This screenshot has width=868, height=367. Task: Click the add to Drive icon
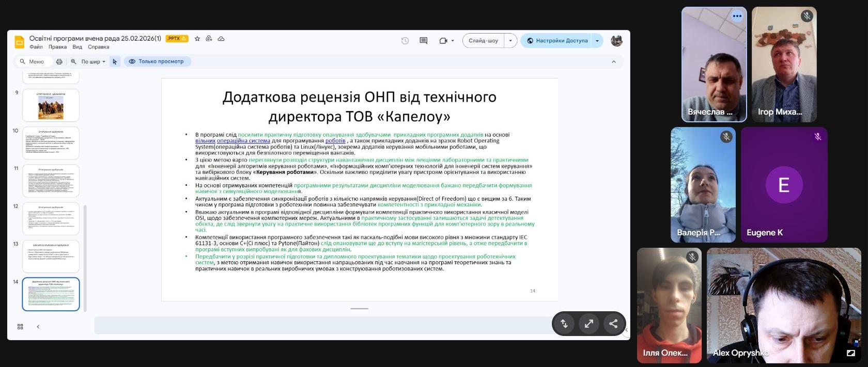(x=209, y=39)
